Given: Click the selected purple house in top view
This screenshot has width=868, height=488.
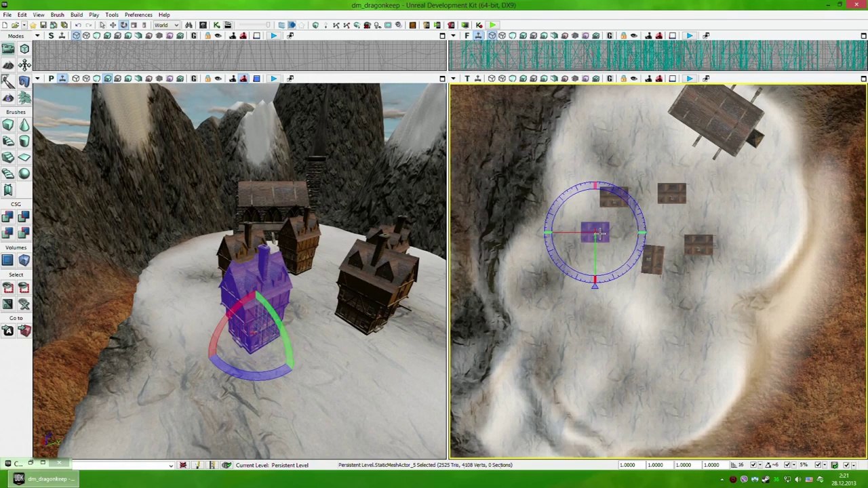Looking at the screenshot, I should [595, 233].
